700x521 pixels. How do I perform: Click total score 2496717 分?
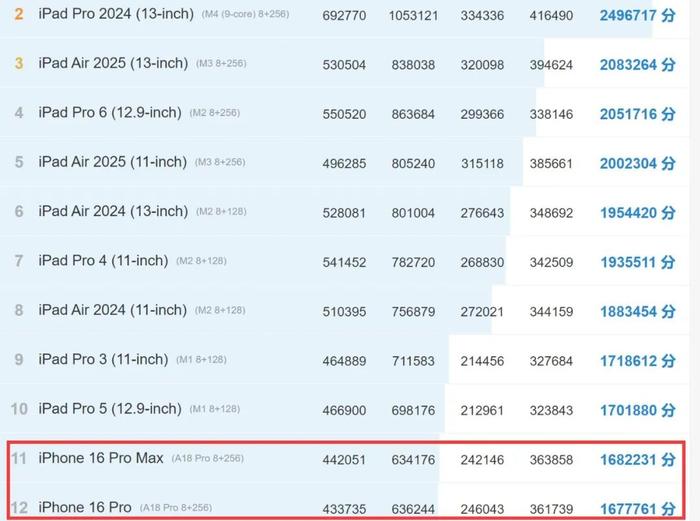pyautogui.click(x=637, y=16)
